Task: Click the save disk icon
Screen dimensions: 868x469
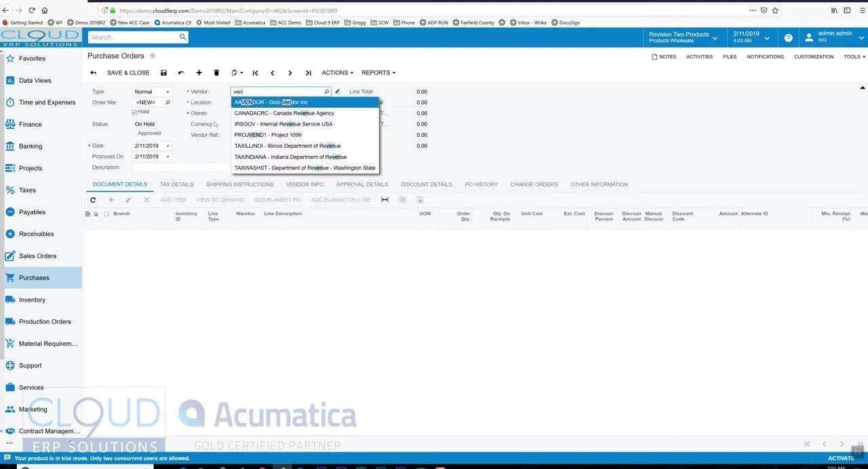Action: pos(163,73)
